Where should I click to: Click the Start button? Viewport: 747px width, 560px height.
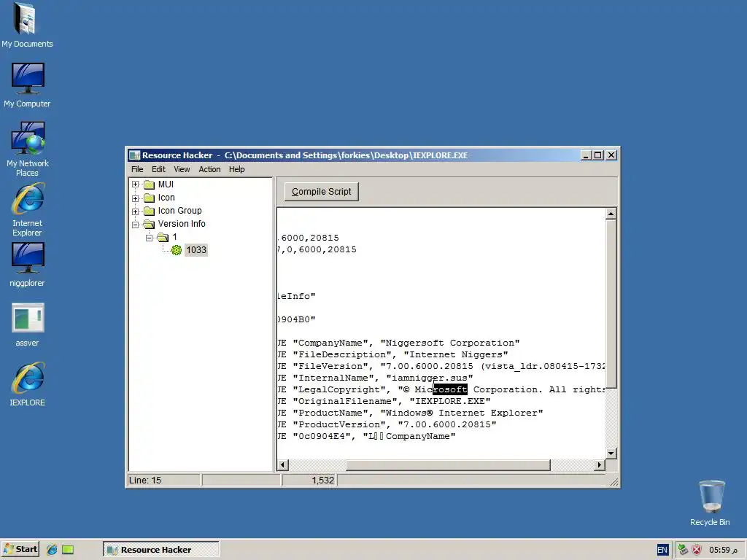click(x=20, y=550)
